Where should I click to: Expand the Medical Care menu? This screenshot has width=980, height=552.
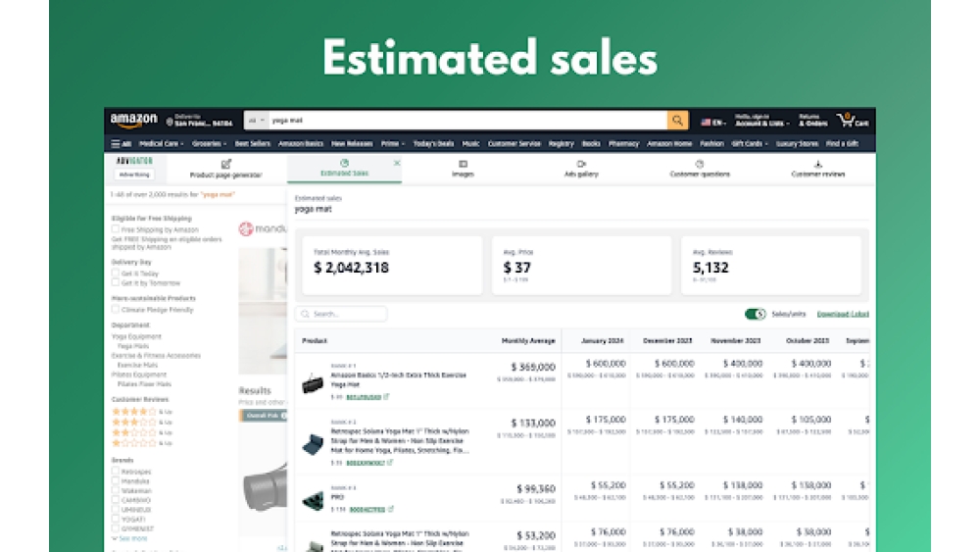tap(161, 144)
